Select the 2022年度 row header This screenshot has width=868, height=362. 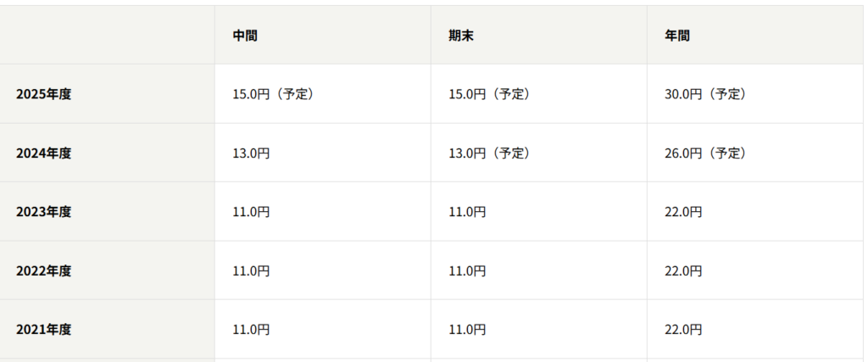(x=43, y=271)
